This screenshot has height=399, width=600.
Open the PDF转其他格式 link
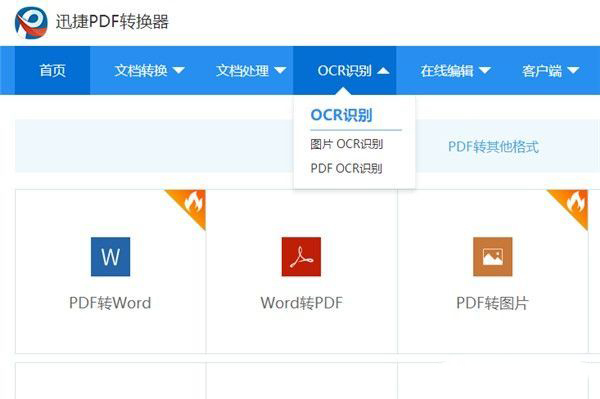pos(493,147)
